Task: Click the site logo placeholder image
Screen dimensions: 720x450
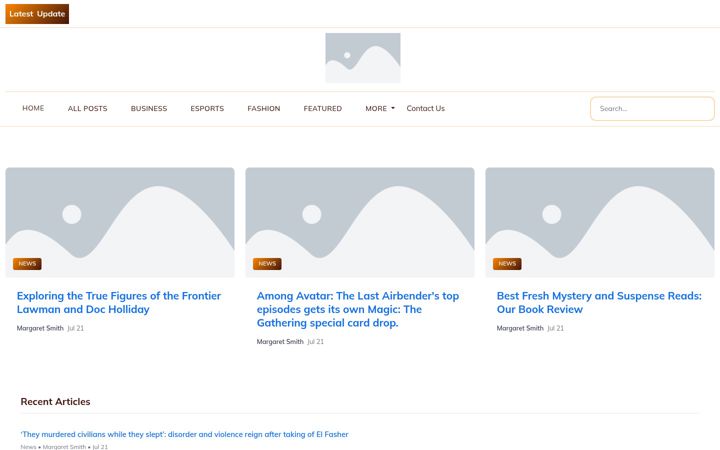Action: tap(363, 58)
